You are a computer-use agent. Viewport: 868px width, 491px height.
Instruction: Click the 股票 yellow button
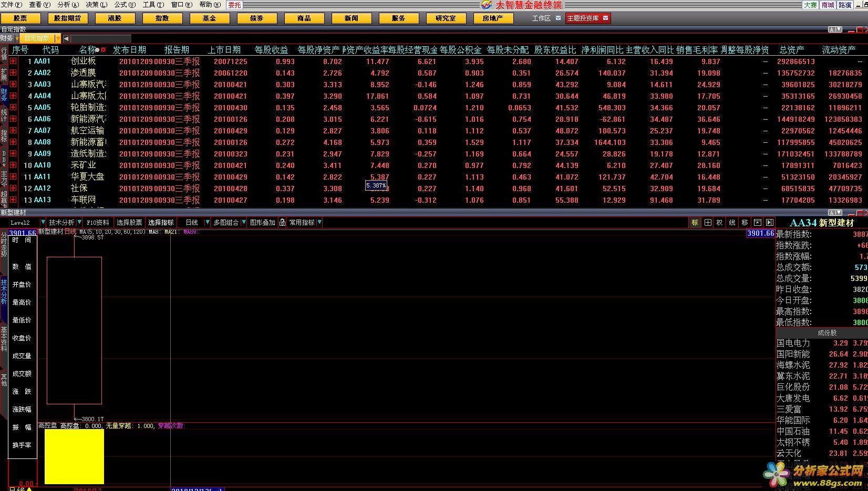coord(20,18)
